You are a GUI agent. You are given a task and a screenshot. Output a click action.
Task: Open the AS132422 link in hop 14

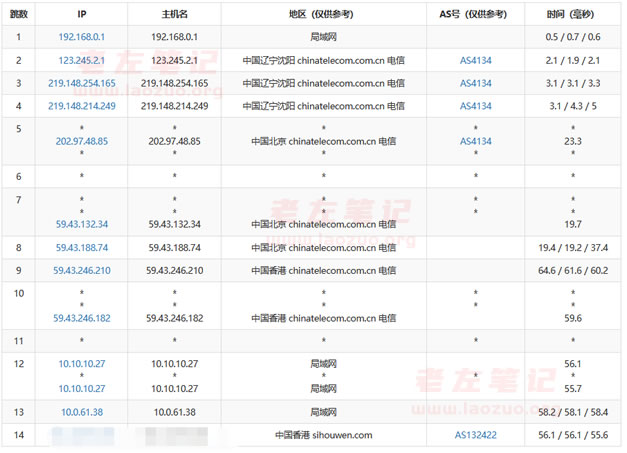[475, 435]
